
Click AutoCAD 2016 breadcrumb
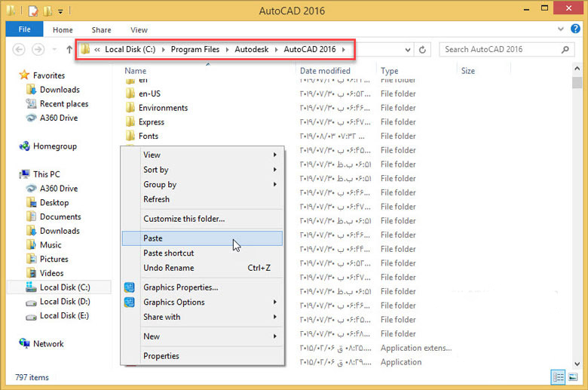pyautogui.click(x=310, y=50)
